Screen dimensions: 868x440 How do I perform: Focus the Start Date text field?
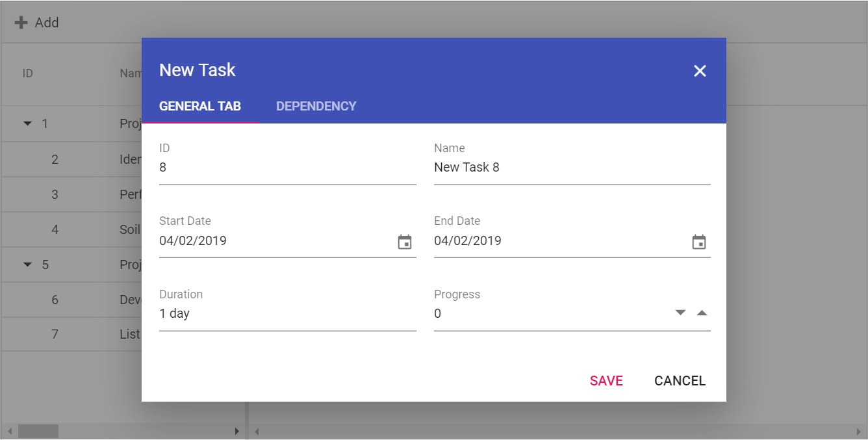pyautogui.click(x=276, y=241)
